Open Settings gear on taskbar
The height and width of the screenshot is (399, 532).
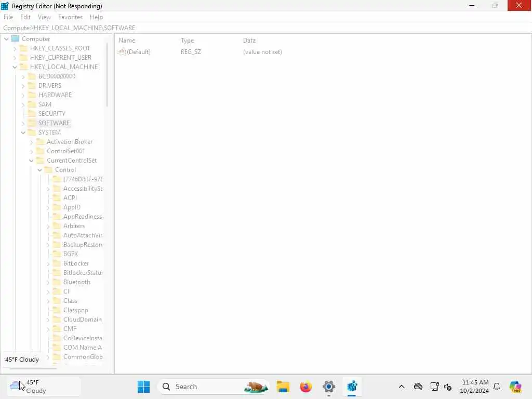(329, 387)
